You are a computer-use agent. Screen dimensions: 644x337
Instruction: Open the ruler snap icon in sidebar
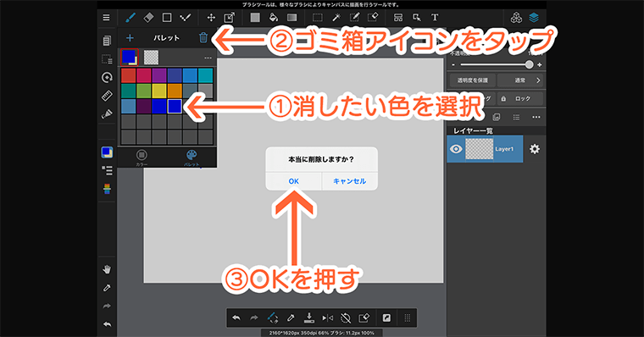point(107,96)
